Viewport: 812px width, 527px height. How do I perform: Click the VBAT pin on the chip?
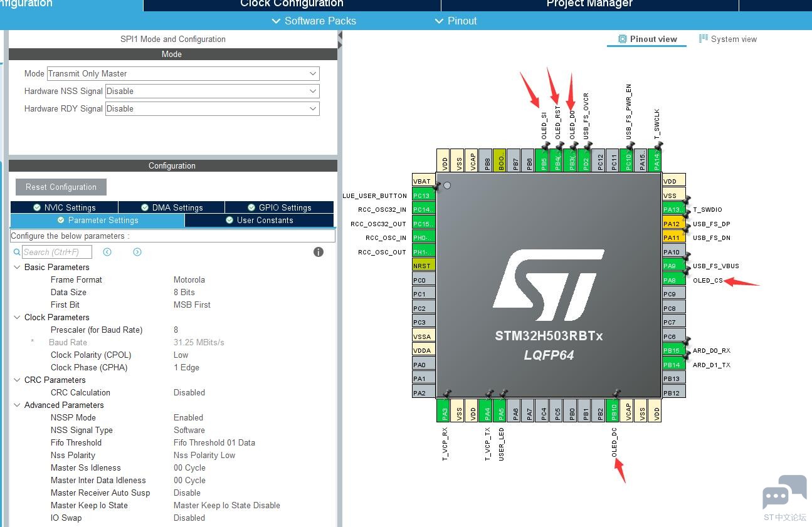(423, 181)
